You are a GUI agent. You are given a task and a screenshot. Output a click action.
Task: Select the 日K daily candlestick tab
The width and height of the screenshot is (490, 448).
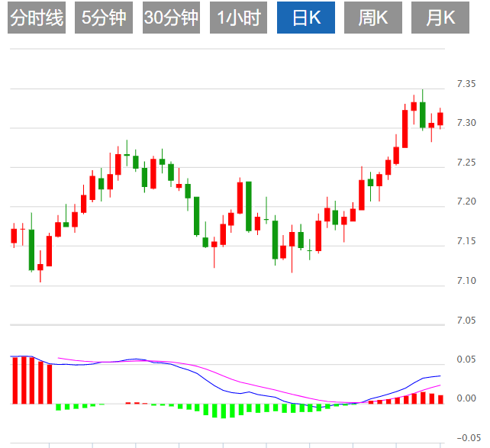tap(306, 18)
